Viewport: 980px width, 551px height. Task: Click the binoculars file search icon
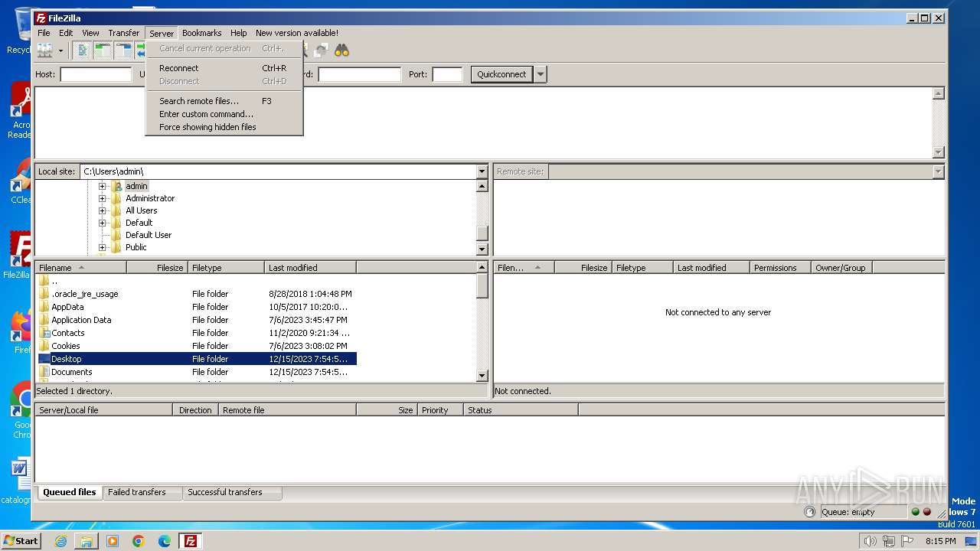(x=341, y=51)
